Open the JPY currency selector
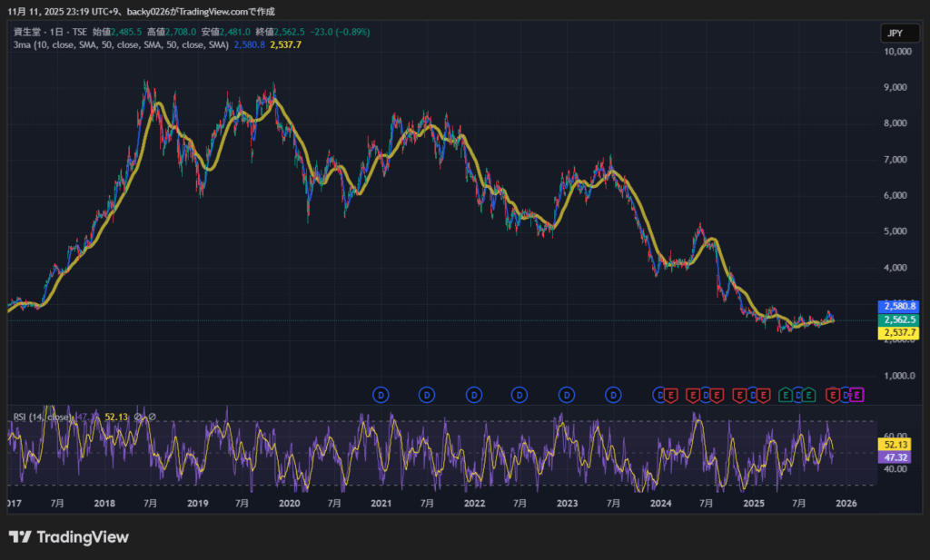The image size is (930, 560). coord(895,34)
